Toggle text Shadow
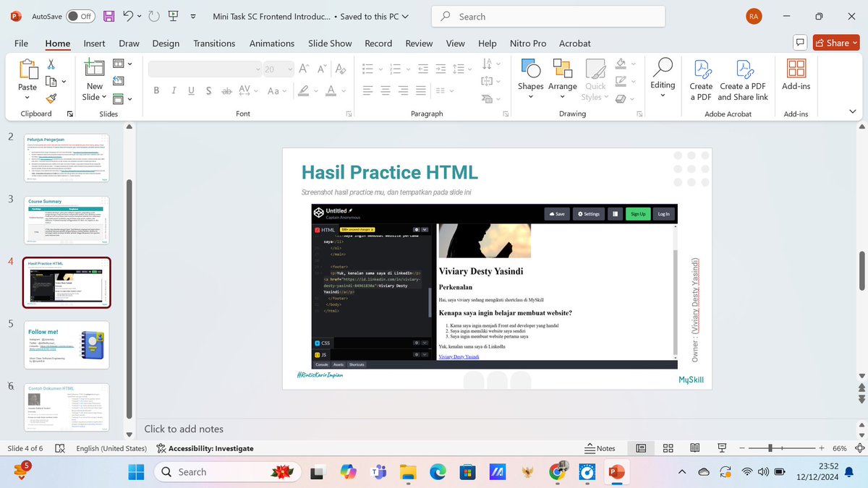Image resolution: width=868 pixels, height=488 pixels. click(x=208, y=90)
